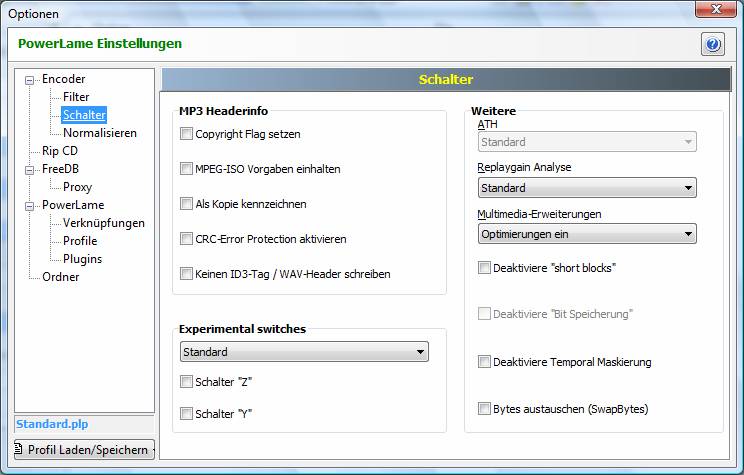Image resolution: width=744 pixels, height=475 pixels.
Task: Go to Rip CD settings
Action: coord(60,151)
